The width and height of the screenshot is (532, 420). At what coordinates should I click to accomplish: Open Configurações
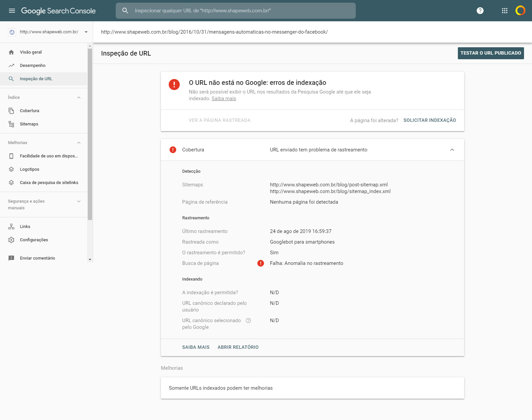pos(44,240)
